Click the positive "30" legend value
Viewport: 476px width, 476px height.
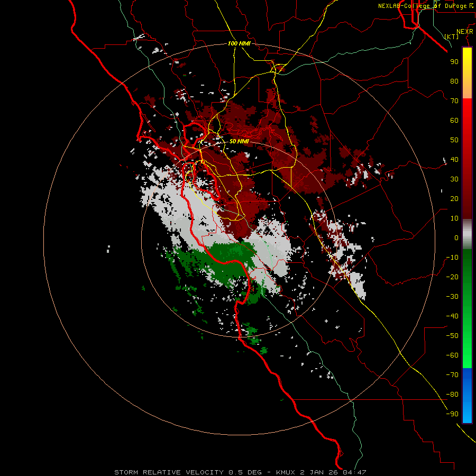(x=454, y=179)
